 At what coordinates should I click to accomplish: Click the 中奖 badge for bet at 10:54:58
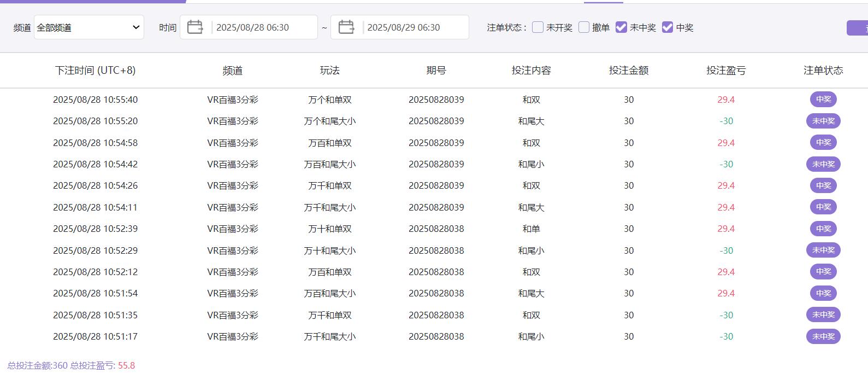pyautogui.click(x=823, y=143)
